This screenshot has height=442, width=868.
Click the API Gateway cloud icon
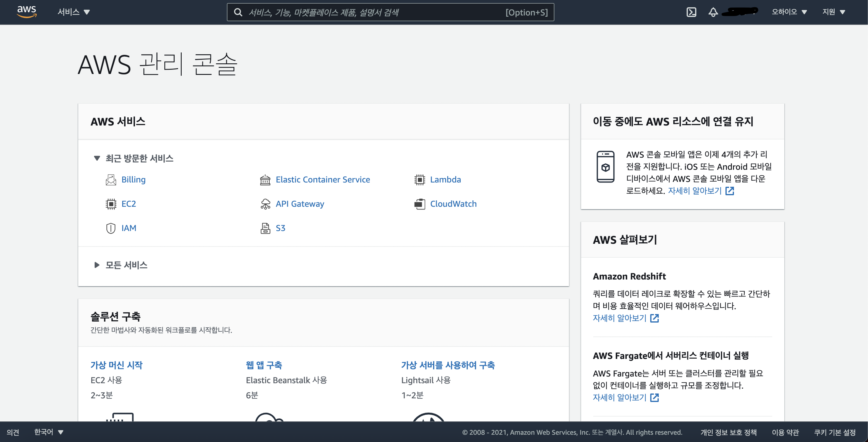(265, 204)
